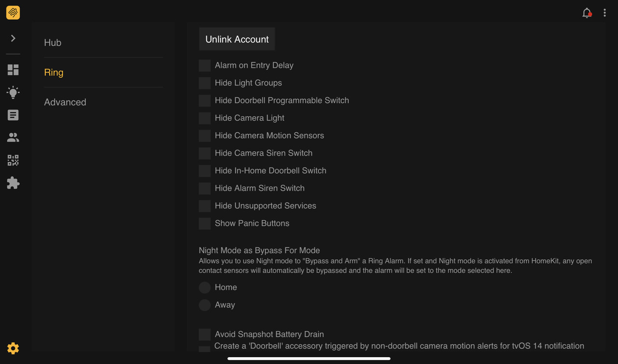Select the Away radio option
Image resolution: width=618 pixels, height=364 pixels.
[x=205, y=305]
